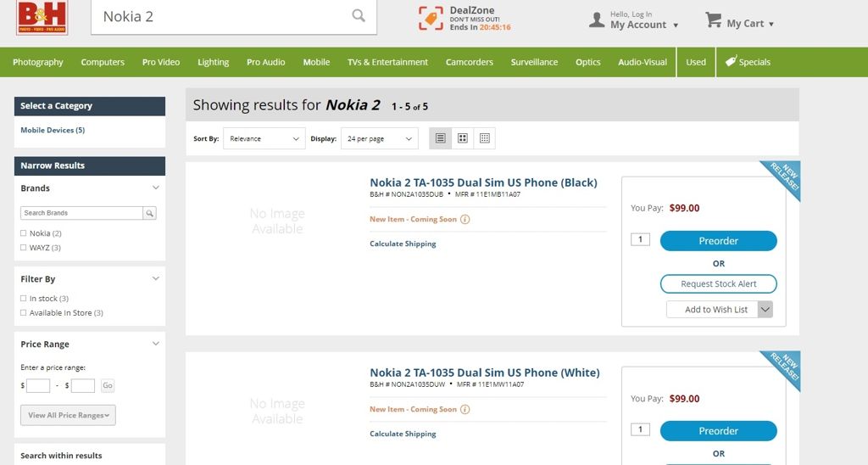Open the 24 per page dropdown
868x465 pixels.
click(x=379, y=138)
